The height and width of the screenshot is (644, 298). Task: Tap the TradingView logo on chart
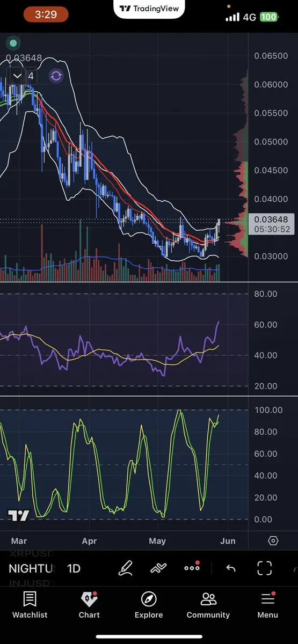point(18,516)
